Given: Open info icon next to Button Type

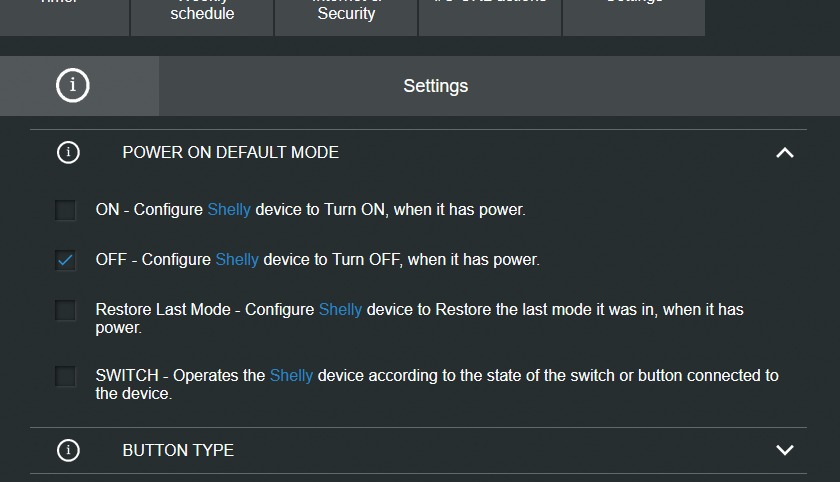Looking at the screenshot, I should coord(68,450).
